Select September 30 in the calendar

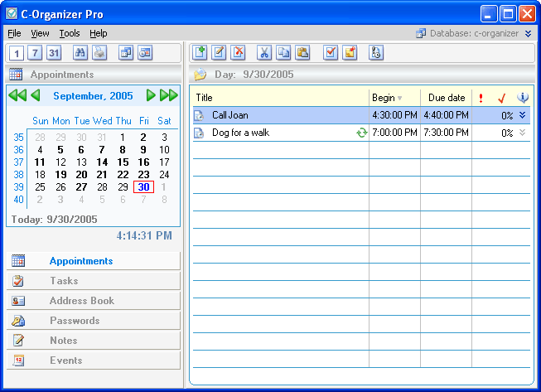pos(143,187)
